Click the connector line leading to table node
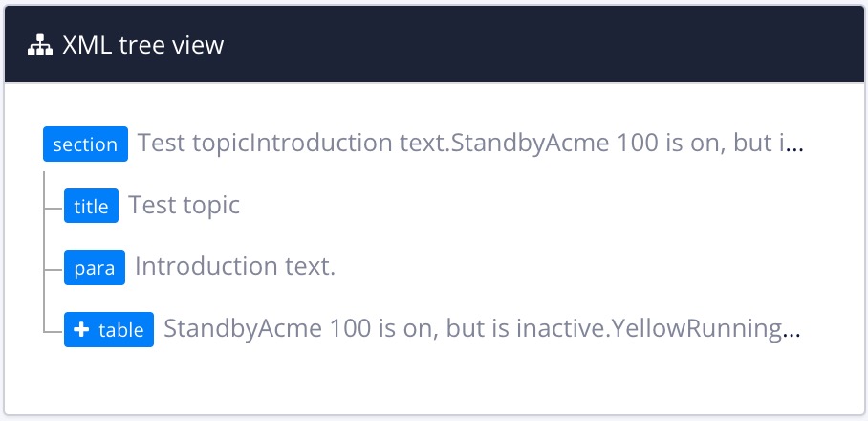 [54, 330]
